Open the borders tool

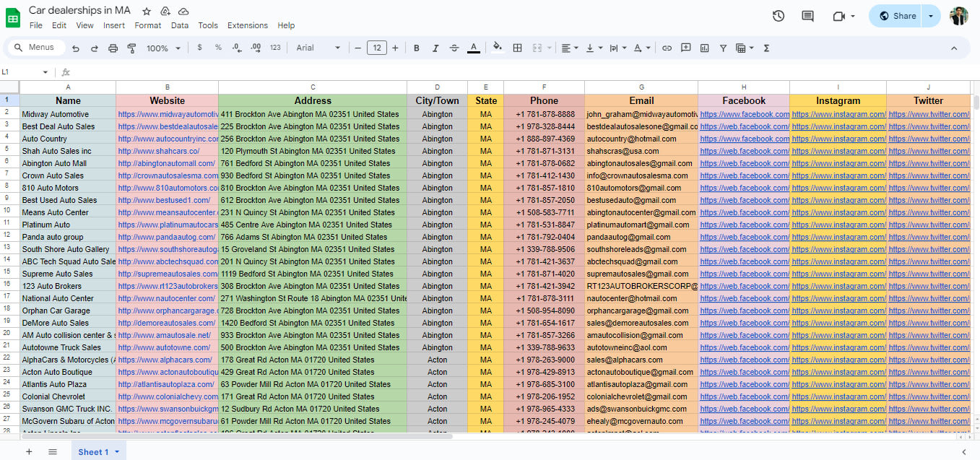click(x=517, y=48)
